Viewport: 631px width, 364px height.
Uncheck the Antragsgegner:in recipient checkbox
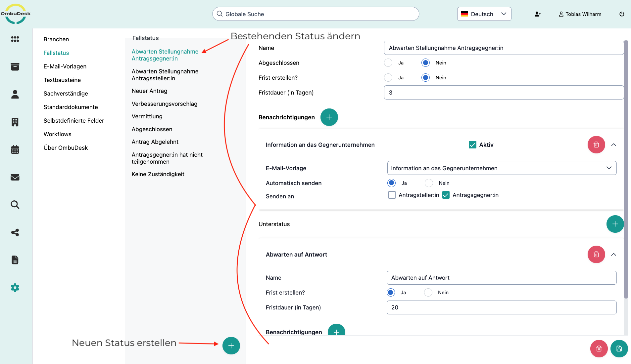[446, 195]
